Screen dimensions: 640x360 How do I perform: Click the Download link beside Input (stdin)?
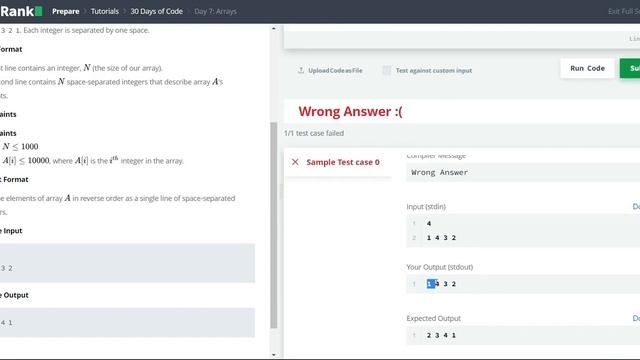[x=636, y=207]
